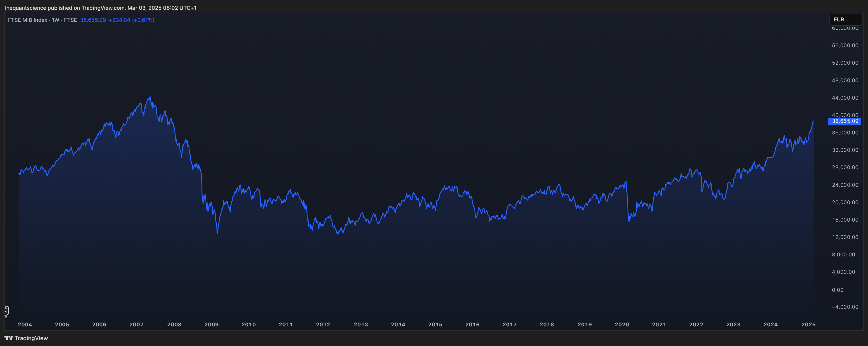Viewport: 868px width, 346px height.
Task: Select the 2016 label on the time axis
Action: tap(473, 324)
